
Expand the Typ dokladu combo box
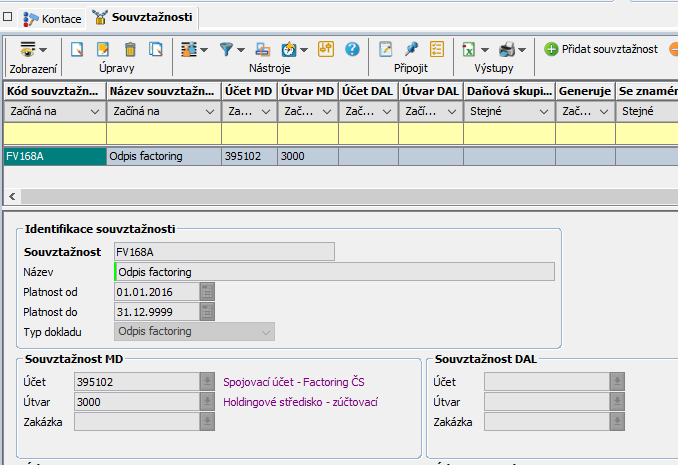[265, 332]
